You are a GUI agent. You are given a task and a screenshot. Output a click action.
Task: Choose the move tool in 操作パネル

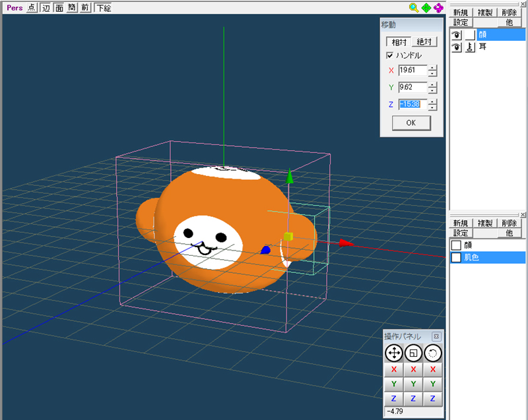point(393,353)
